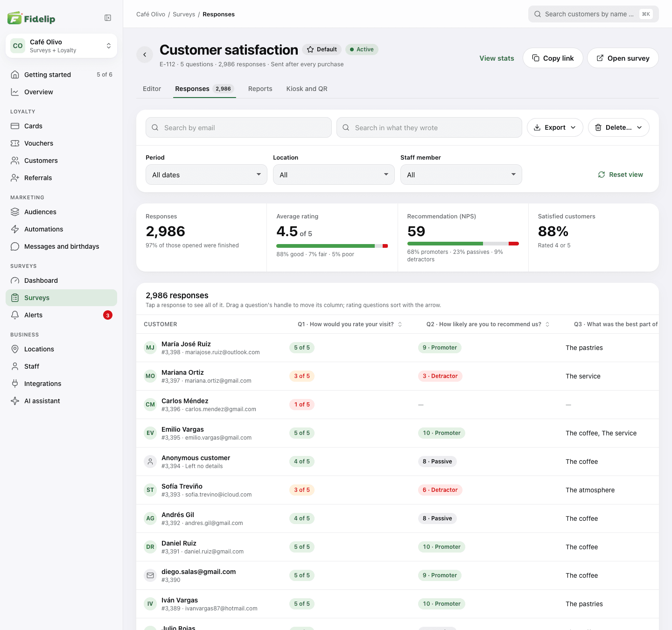The image size is (672, 630).
Task: Click the 'Carlos Méndez' customer name
Action: (185, 401)
